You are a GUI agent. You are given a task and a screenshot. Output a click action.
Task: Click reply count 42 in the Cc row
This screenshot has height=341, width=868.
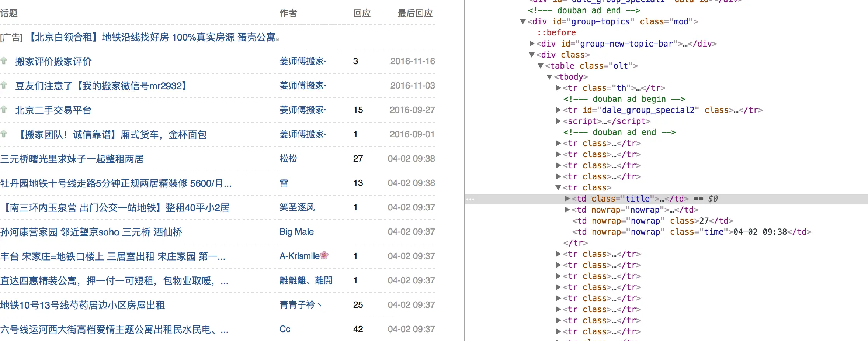click(x=358, y=329)
